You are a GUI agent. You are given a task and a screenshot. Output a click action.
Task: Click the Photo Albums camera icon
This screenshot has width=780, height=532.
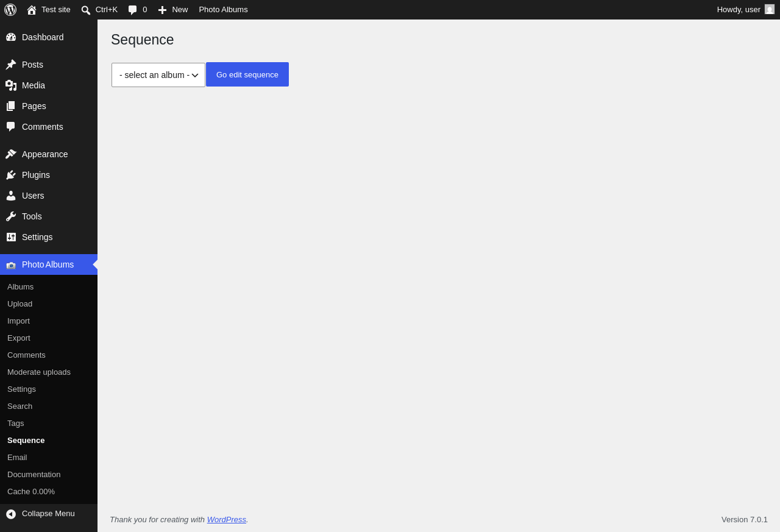pyautogui.click(x=11, y=265)
